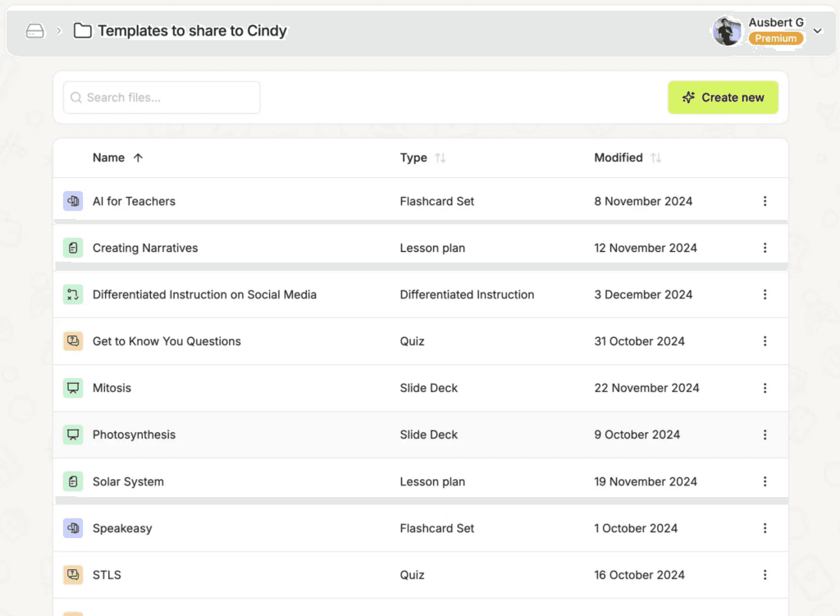840x616 pixels.
Task: Sort files by the Name column
Action: (x=118, y=157)
